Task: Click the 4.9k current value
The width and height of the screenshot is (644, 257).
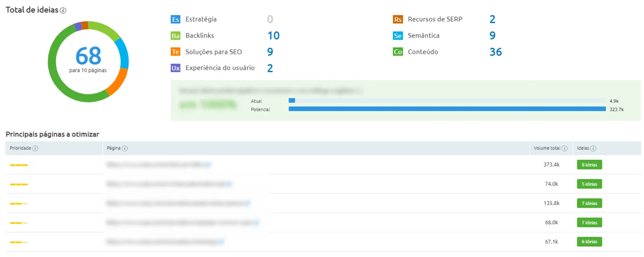Action: point(614,101)
